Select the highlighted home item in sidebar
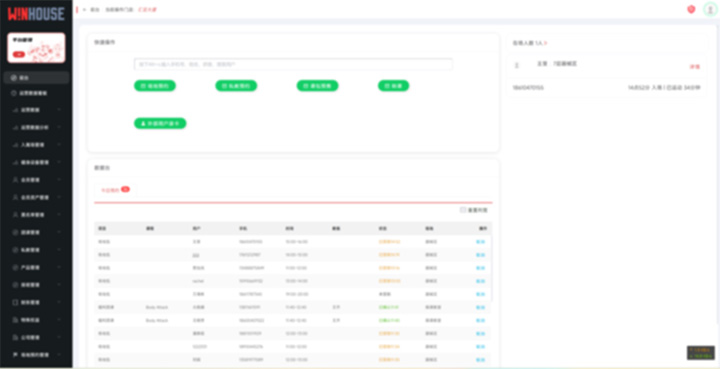This screenshot has width=720, height=369. click(36, 78)
